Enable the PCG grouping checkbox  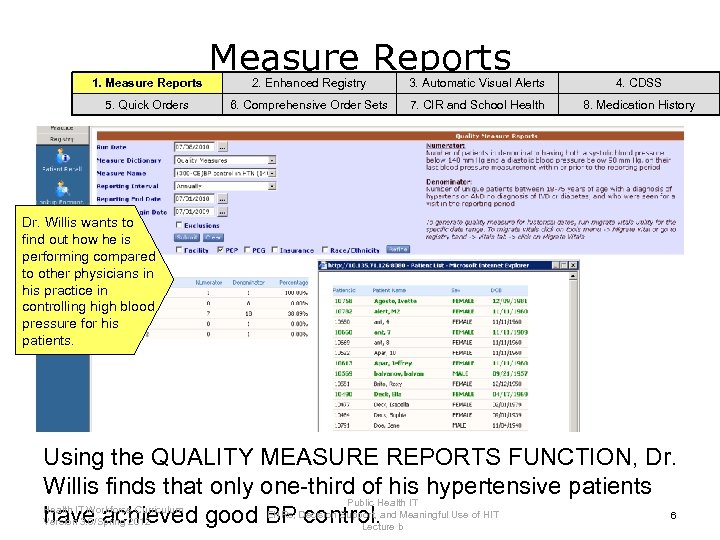click(247, 250)
